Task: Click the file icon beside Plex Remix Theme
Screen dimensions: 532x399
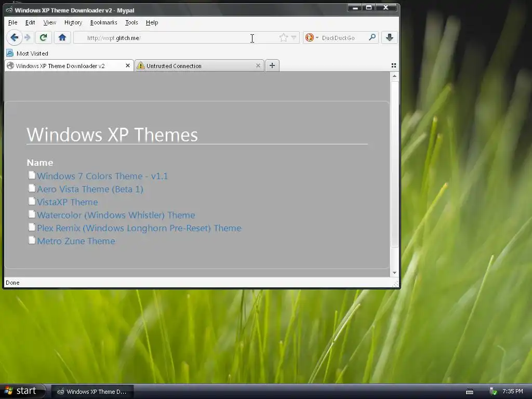Action: [32, 227]
